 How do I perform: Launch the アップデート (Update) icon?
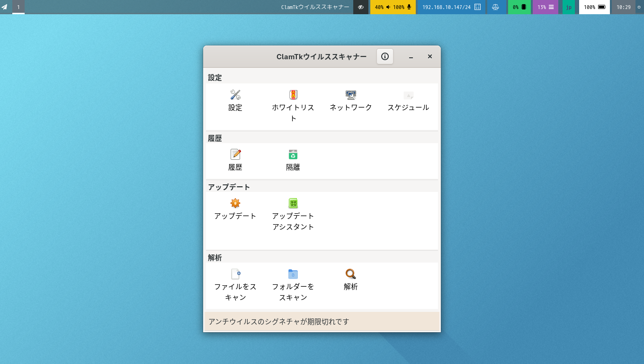pyautogui.click(x=235, y=203)
